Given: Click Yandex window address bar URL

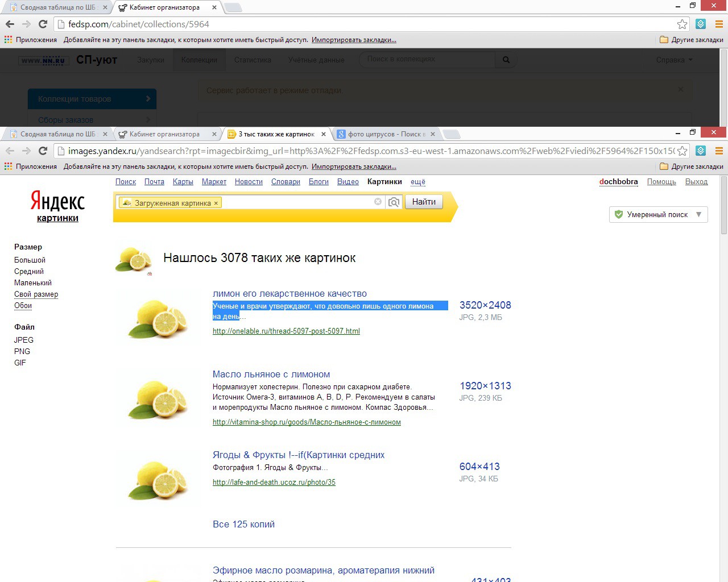Looking at the screenshot, I should (x=371, y=151).
